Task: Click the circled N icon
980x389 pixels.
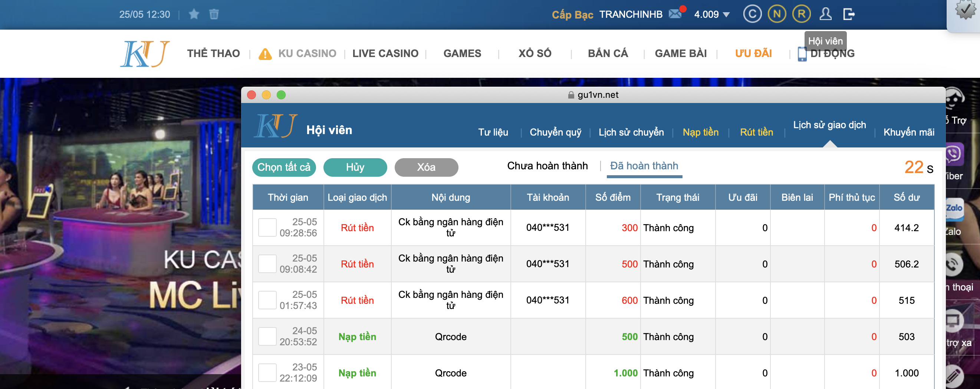Action: click(777, 14)
